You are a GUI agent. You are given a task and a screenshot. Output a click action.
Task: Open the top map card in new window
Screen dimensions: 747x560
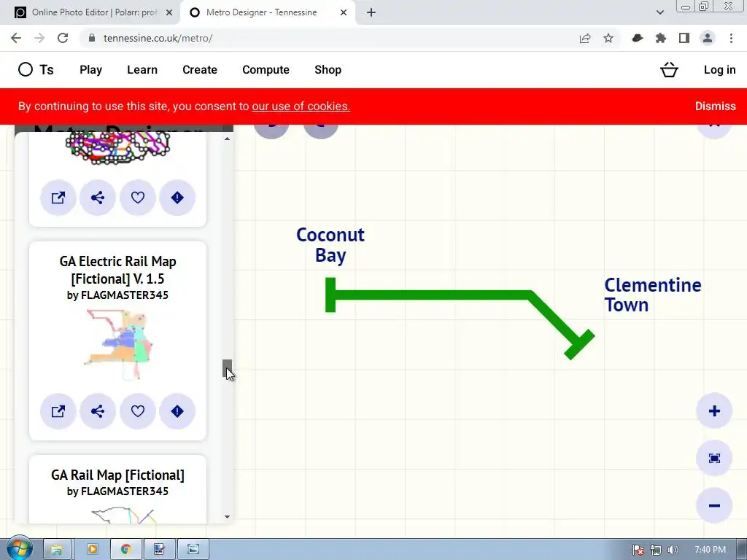(x=58, y=198)
